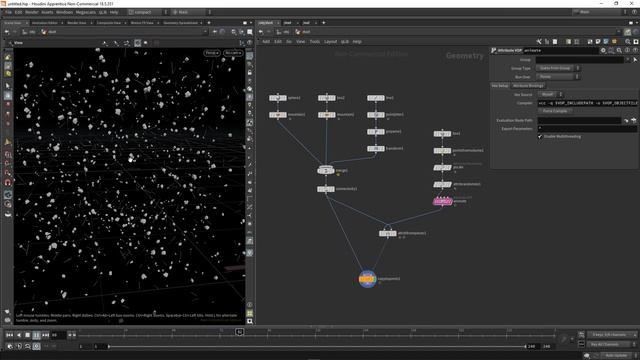Click the back arrow in network path bar

point(261,32)
